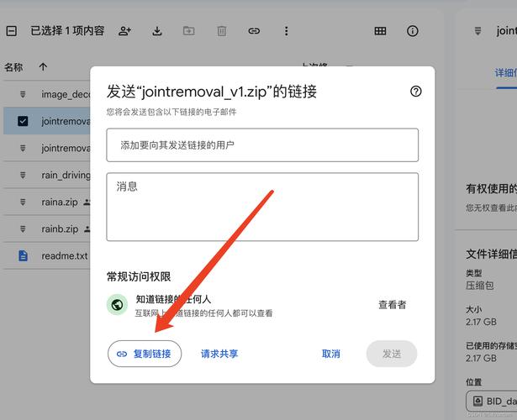Select the raina.zip file row
Image resolution: width=517 pixels, height=420 pixels.
coord(46,202)
